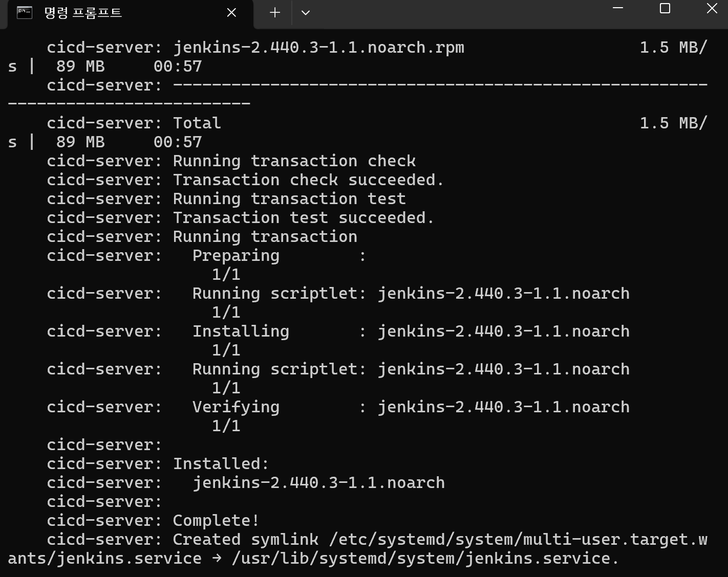This screenshot has height=577, width=728.
Task: Minimize the terminal window
Action: [618, 8]
